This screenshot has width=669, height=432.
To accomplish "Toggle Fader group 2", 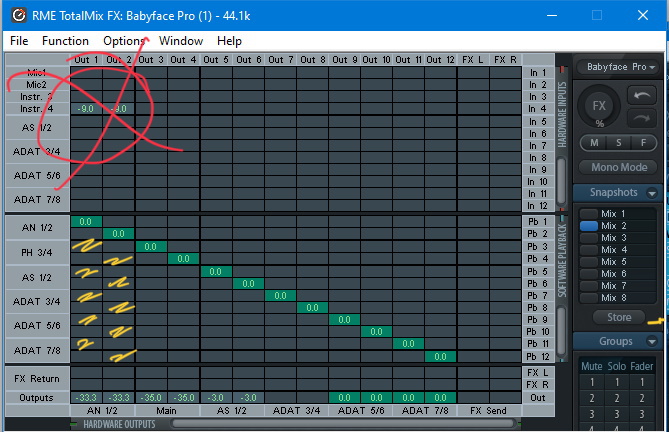I will pyautogui.click(x=642, y=398).
